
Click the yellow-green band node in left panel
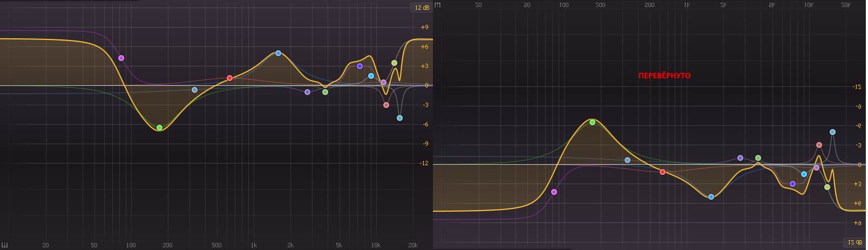tap(395, 63)
